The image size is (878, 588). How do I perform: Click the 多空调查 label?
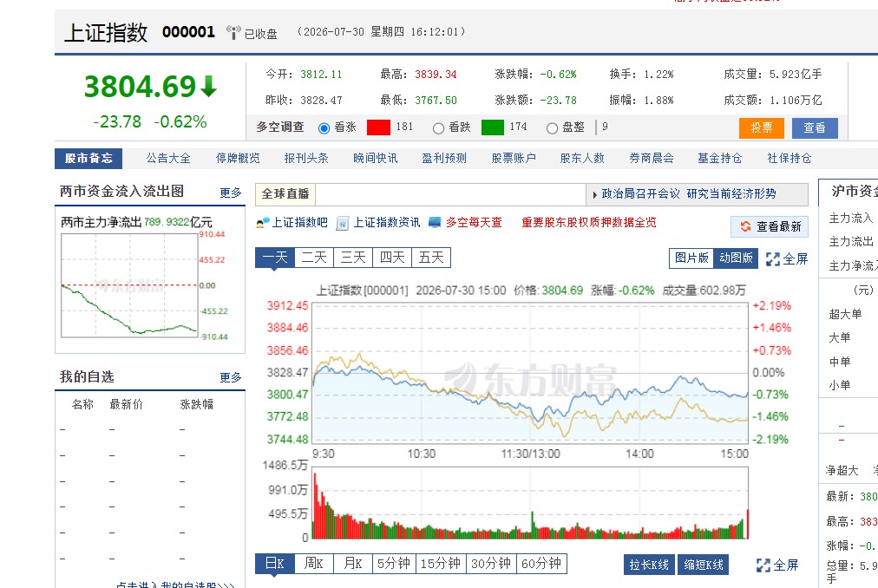click(280, 127)
